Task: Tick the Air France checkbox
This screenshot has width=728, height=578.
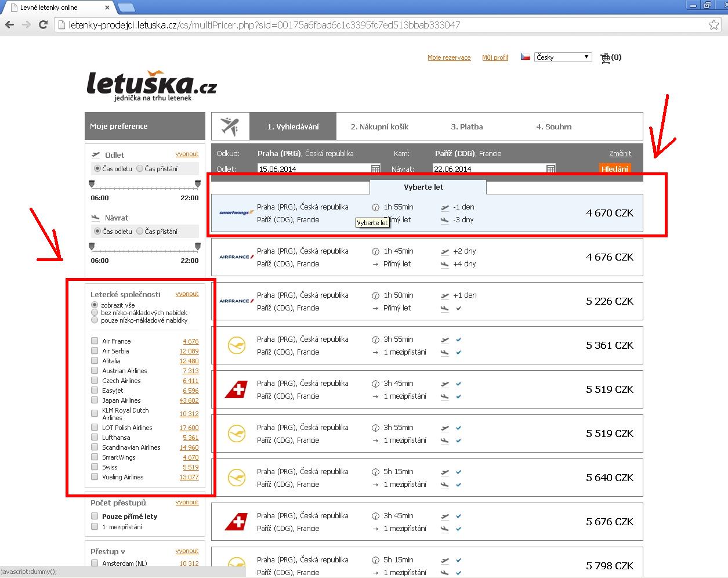Action: click(95, 341)
